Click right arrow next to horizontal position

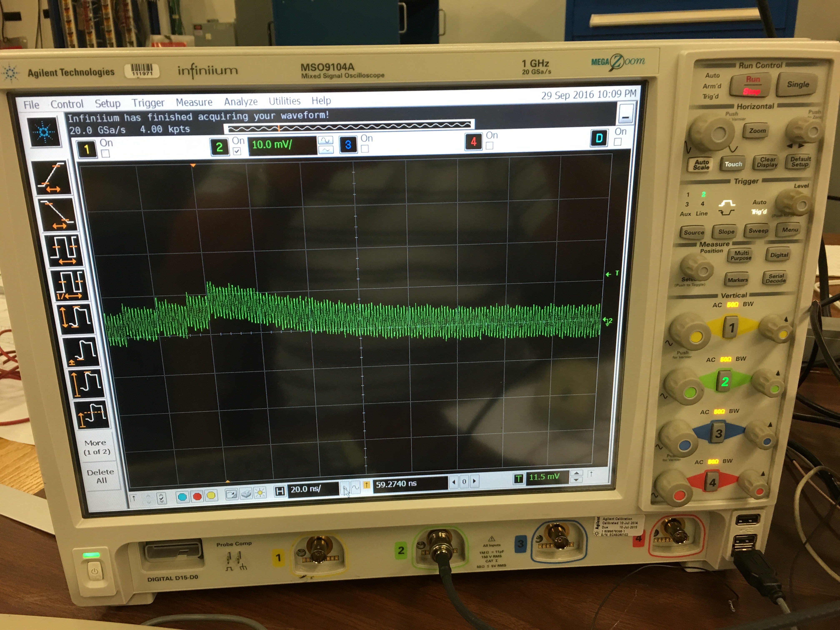point(474,481)
